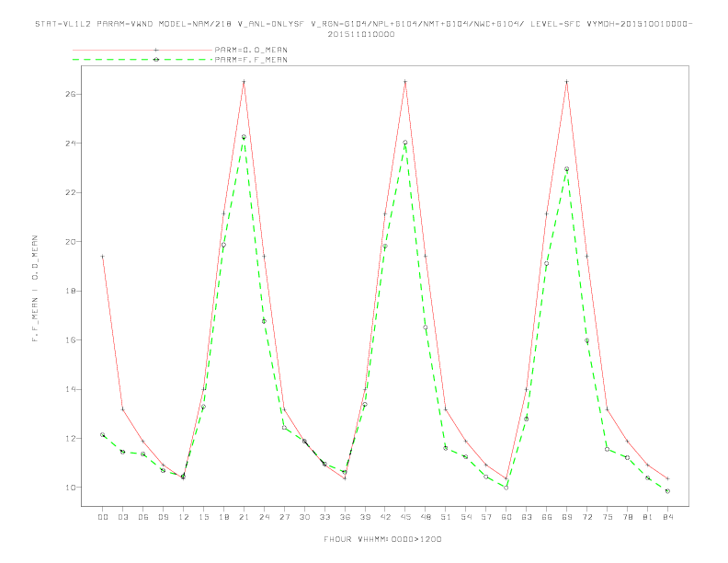Viewport: 728px width, 563px height.
Task: Click red O.O_MEAN plus marker at hour 03
Action: (122, 409)
